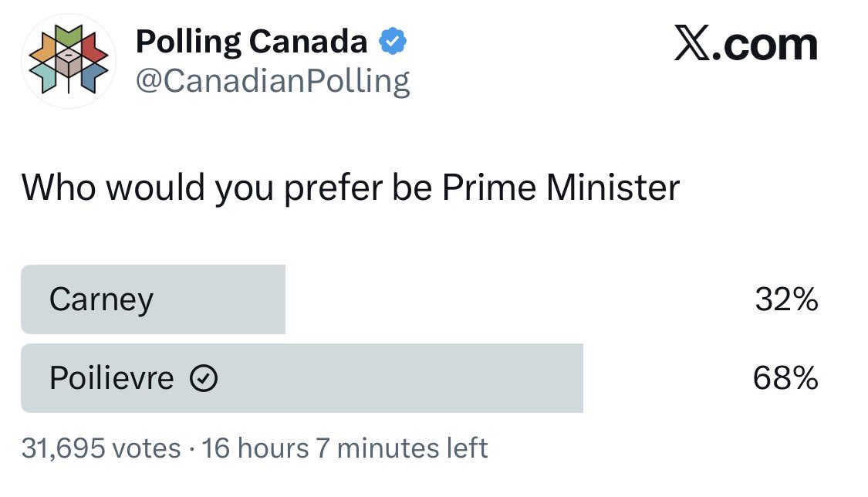Open the @CanadianPolling handle
The image size is (868, 497).
pyautogui.click(x=273, y=80)
